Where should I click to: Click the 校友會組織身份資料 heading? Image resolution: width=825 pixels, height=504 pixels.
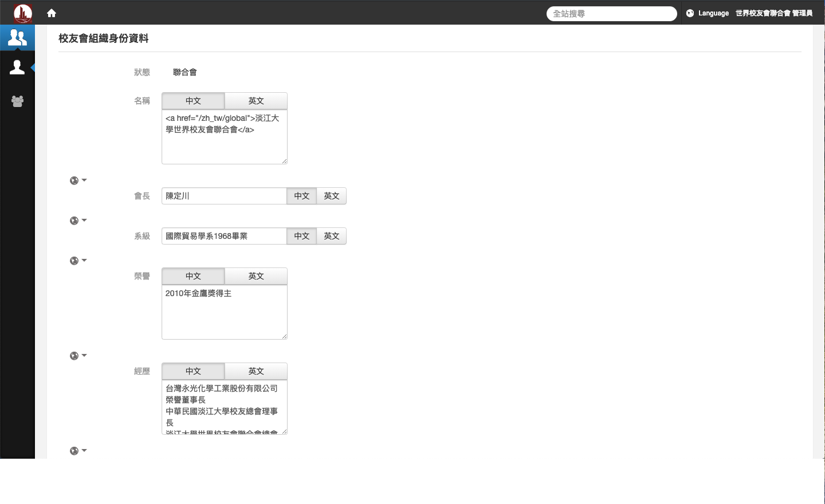tap(104, 38)
